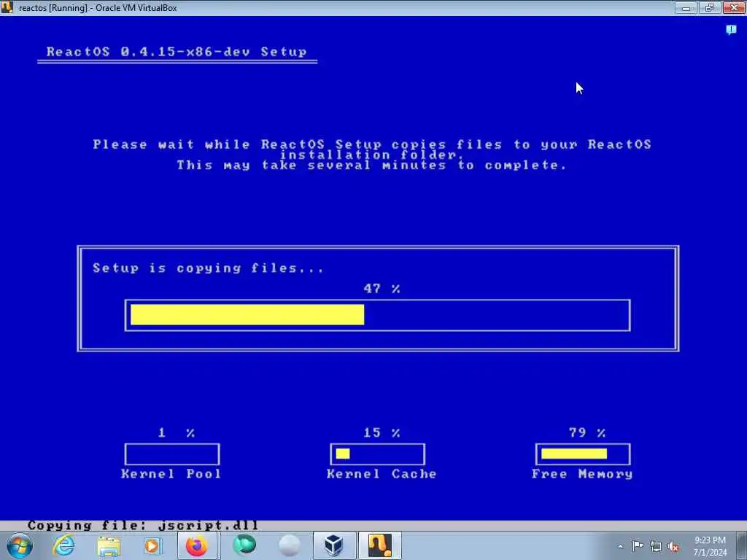Open Windows Media Player from the taskbar

152,546
